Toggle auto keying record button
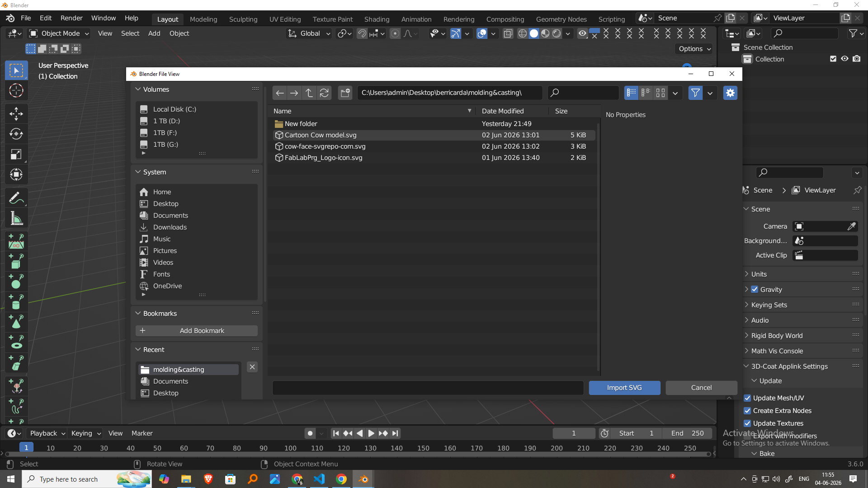The image size is (868, 488). (310, 433)
